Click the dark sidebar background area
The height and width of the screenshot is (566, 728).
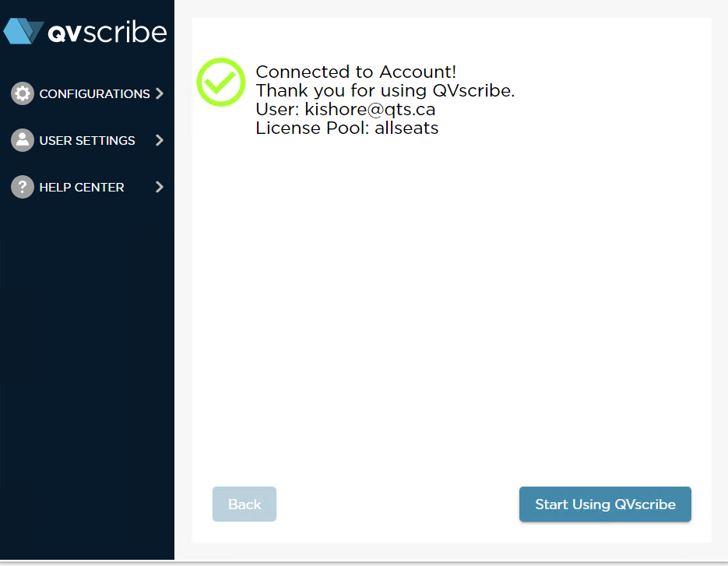click(x=87, y=350)
